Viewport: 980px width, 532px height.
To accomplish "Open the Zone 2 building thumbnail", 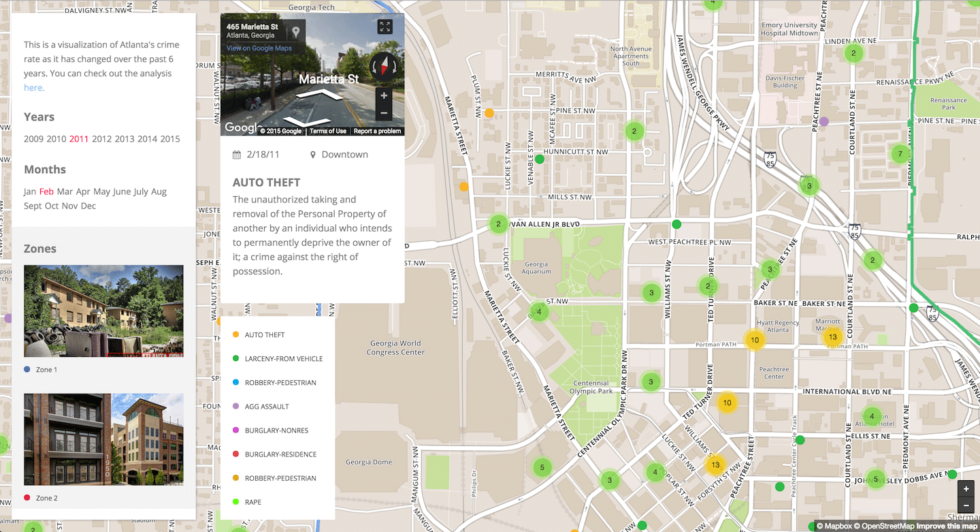I will (x=103, y=439).
